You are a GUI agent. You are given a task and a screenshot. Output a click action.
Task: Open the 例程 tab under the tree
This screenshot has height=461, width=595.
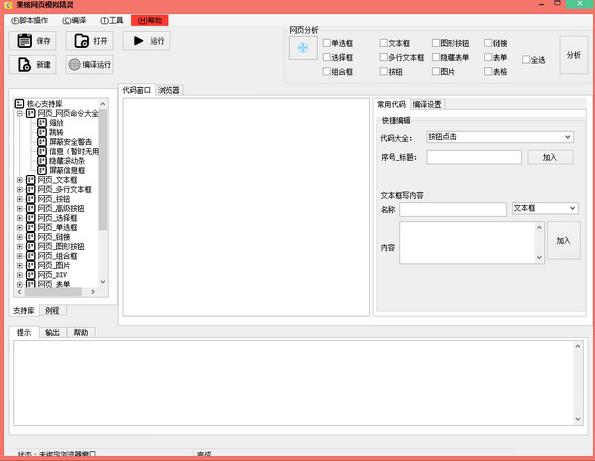click(x=52, y=310)
